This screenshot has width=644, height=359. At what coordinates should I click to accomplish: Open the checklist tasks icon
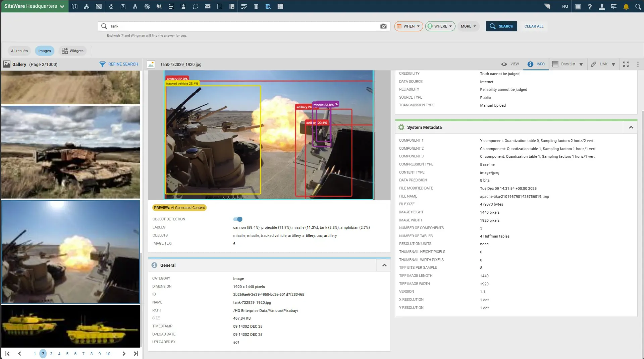244,6
